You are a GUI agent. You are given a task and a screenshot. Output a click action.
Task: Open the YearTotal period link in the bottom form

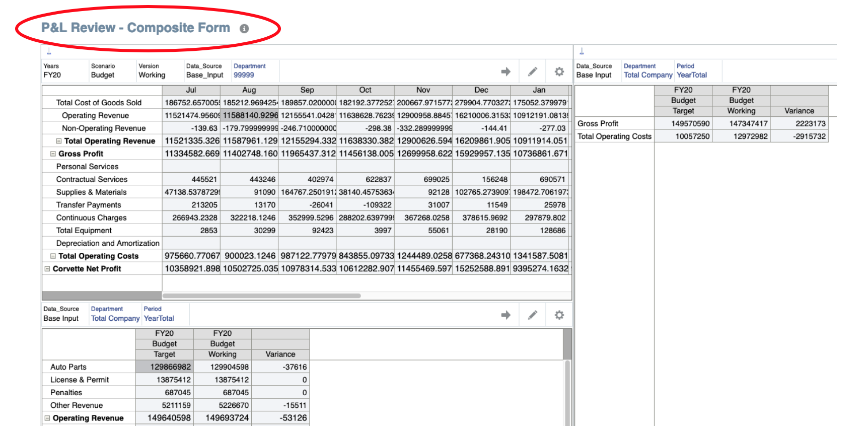tap(159, 318)
